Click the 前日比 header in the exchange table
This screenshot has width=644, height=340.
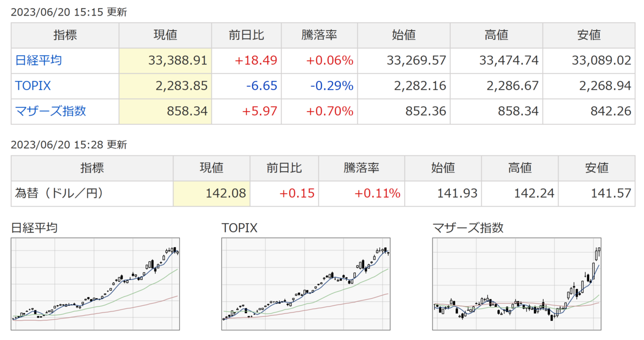pos(284,168)
